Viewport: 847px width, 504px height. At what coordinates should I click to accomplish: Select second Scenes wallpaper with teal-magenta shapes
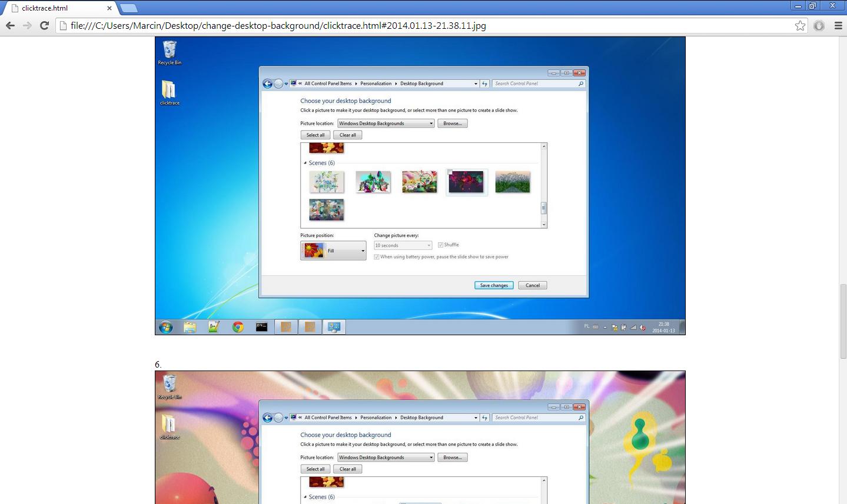point(373,182)
